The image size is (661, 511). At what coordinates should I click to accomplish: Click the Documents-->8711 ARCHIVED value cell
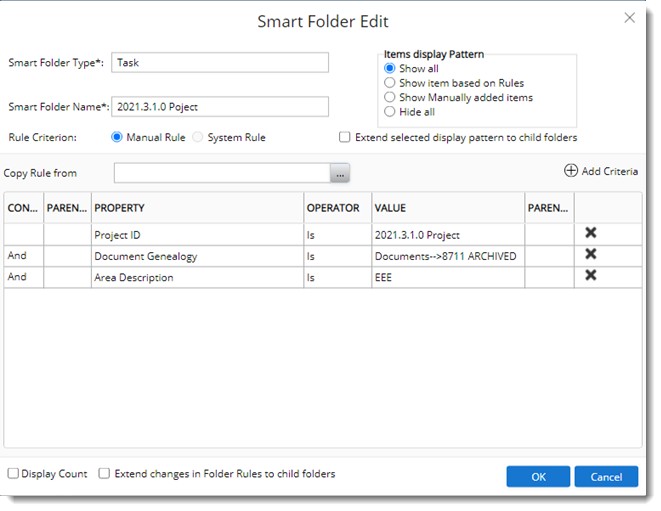pyautogui.click(x=447, y=256)
